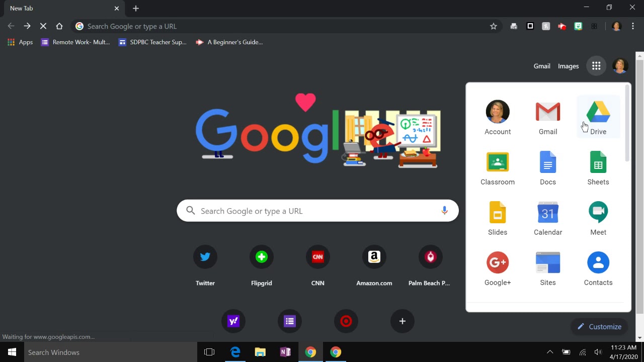Open Task View on taskbar
The width and height of the screenshot is (644, 362).
[209, 352]
